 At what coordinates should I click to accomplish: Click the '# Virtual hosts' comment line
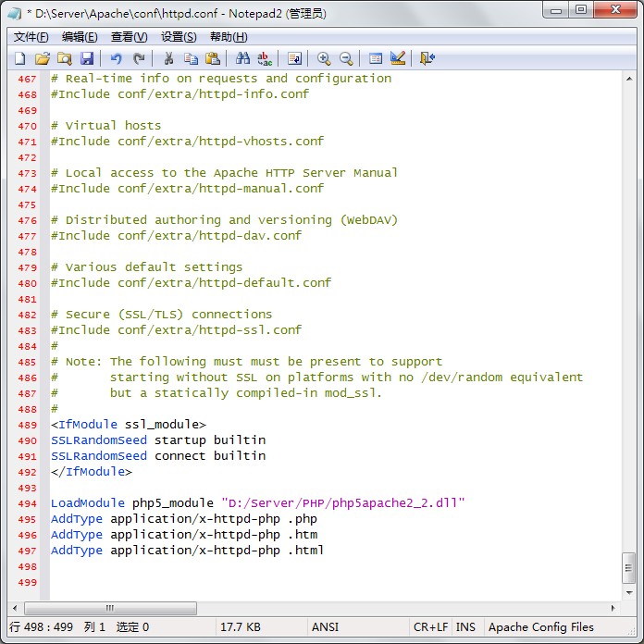point(106,126)
